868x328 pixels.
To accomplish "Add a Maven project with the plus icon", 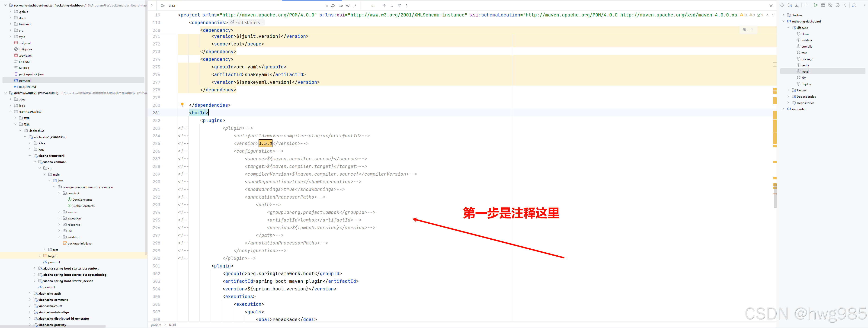I will [x=806, y=5].
